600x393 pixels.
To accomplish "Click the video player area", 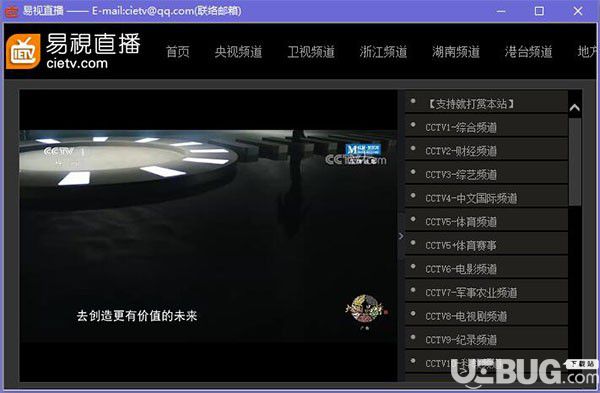I will point(209,235).
